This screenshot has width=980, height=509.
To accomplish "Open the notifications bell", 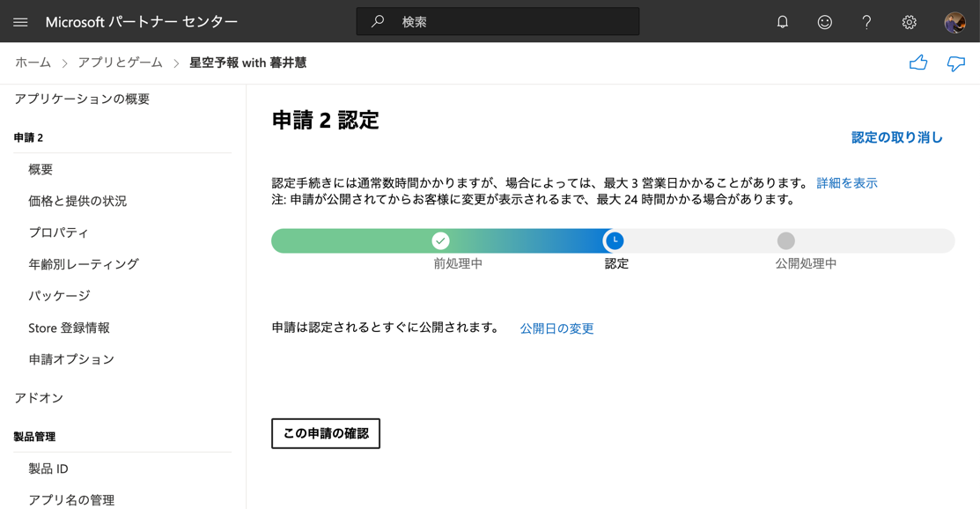I will pyautogui.click(x=782, y=22).
